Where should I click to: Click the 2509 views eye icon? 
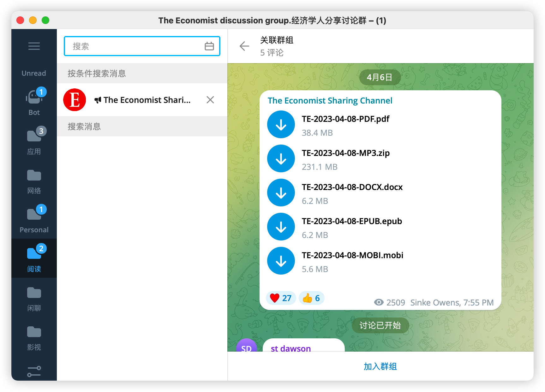click(379, 302)
